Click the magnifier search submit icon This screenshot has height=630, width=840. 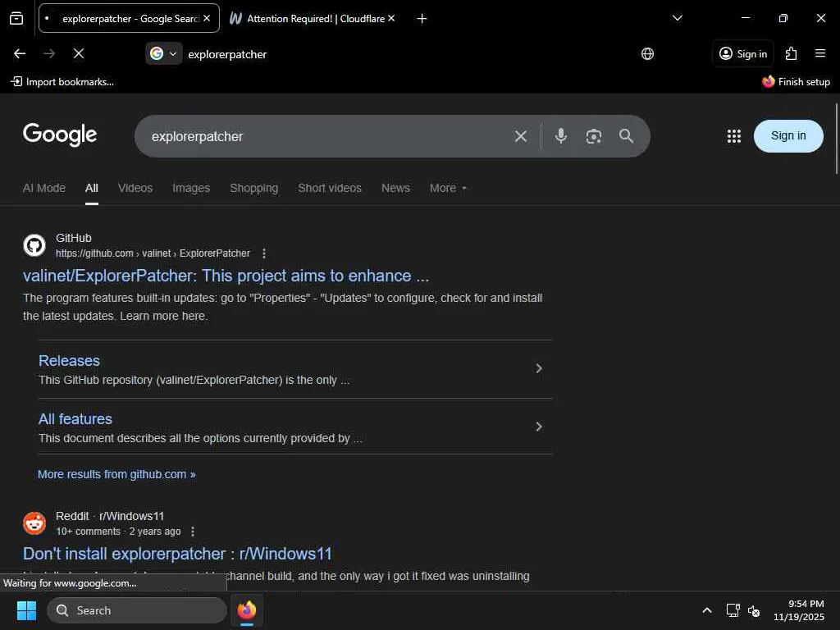[627, 136]
